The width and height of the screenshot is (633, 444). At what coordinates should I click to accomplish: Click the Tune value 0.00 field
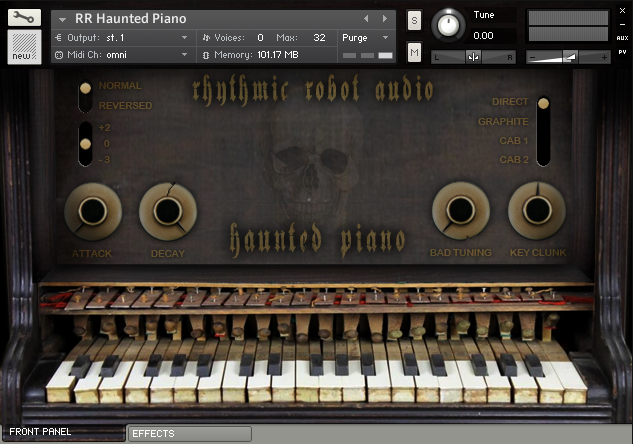coord(483,36)
